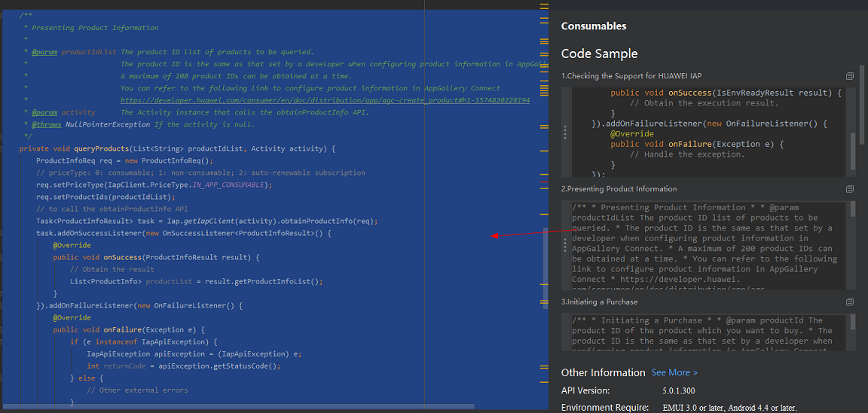
Task: Click the IN_APP_CONSUMABLE constant
Action: point(230,185)
